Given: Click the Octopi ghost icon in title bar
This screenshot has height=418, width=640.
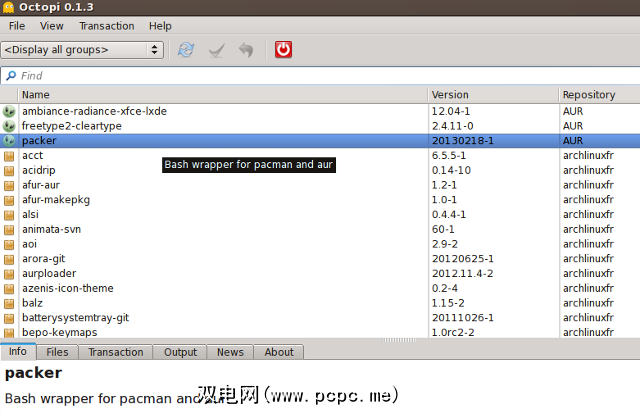Looking at the screenshot, I should tap(8, 7).
